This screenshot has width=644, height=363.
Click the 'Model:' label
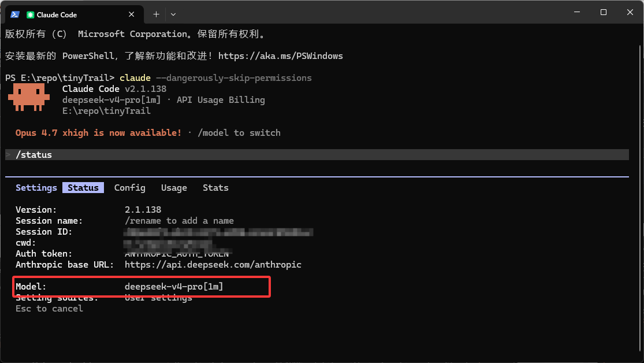tap(31, 287)
